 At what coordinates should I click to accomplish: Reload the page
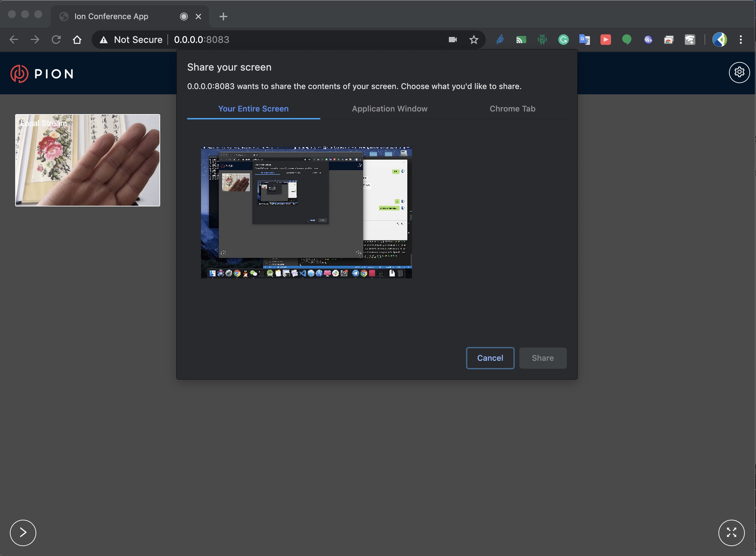[x=56, y=40]
